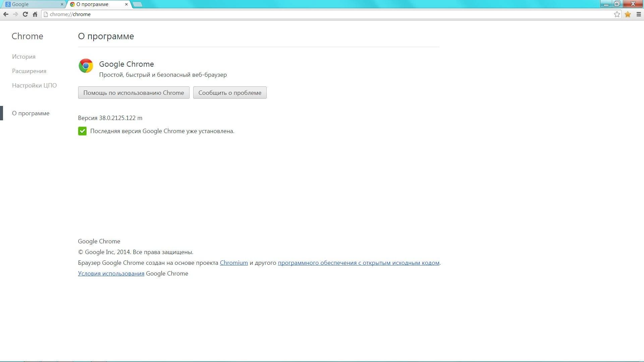The height and width of the screenshot is (362, 644).
Task: Open Условия использования link
Action: coord(111,274)
